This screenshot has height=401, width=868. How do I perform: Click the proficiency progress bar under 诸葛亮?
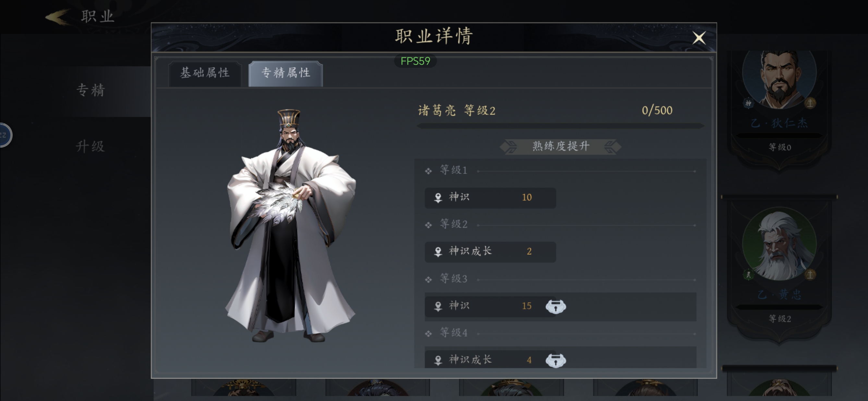[x=561, y=126]
